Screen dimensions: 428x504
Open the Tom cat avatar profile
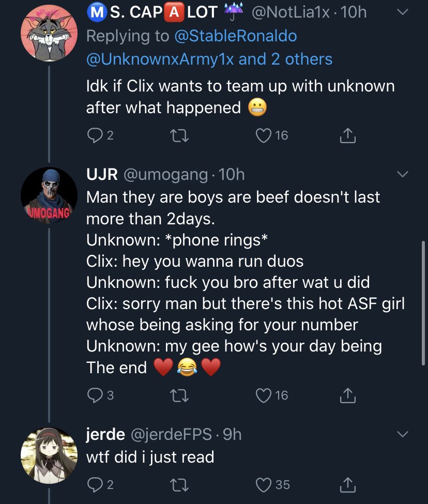49,33
